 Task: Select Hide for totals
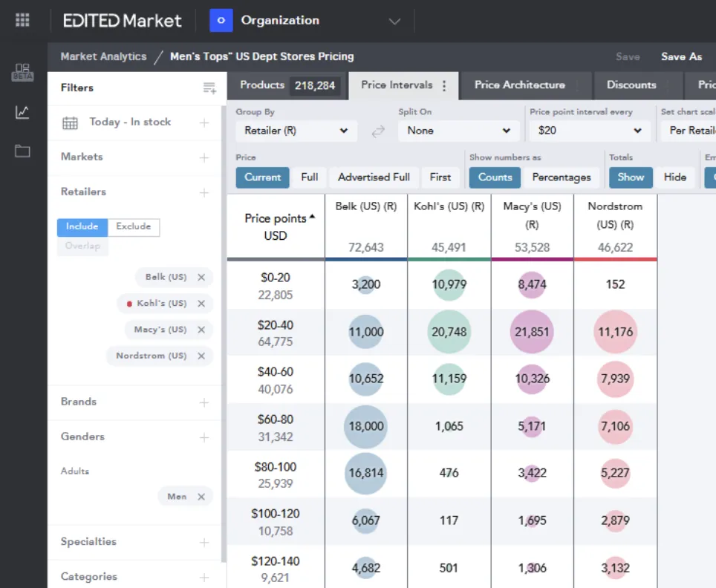pyautogui.click(x=674, y=177)
